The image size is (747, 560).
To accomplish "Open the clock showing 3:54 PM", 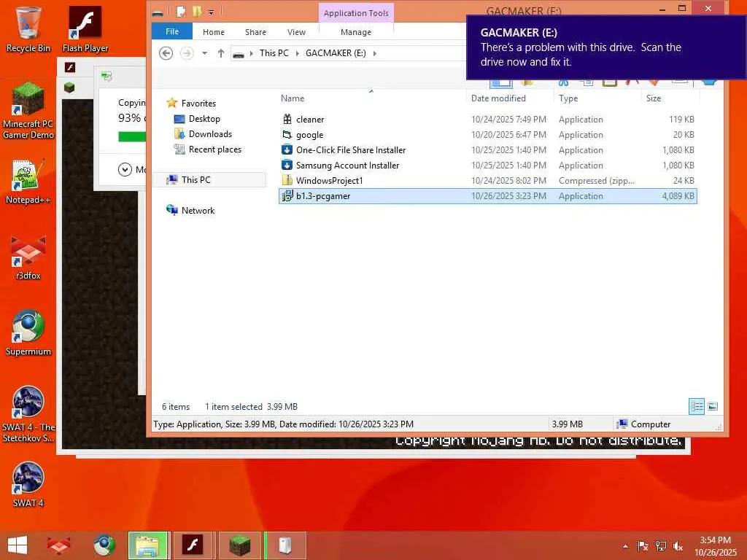I will pos(715,546).
